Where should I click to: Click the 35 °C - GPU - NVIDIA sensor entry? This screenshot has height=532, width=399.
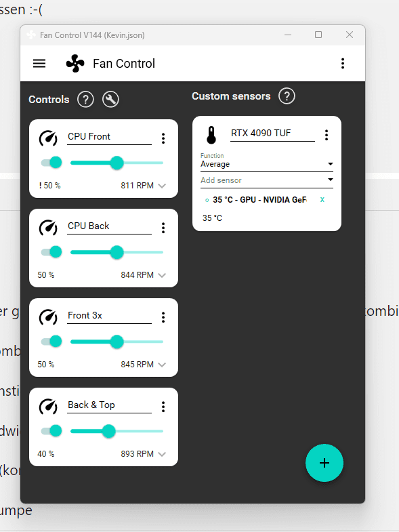pyautogui.click(x=259, y=200)
